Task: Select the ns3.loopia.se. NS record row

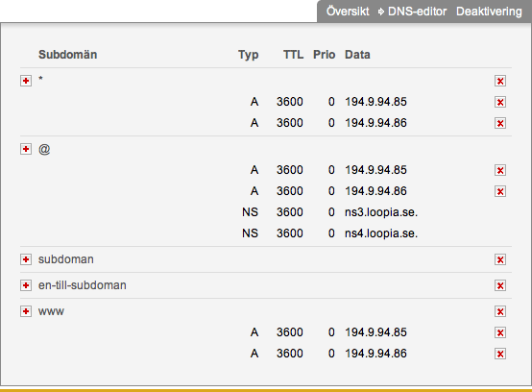Action: click(x=266, y=212)
